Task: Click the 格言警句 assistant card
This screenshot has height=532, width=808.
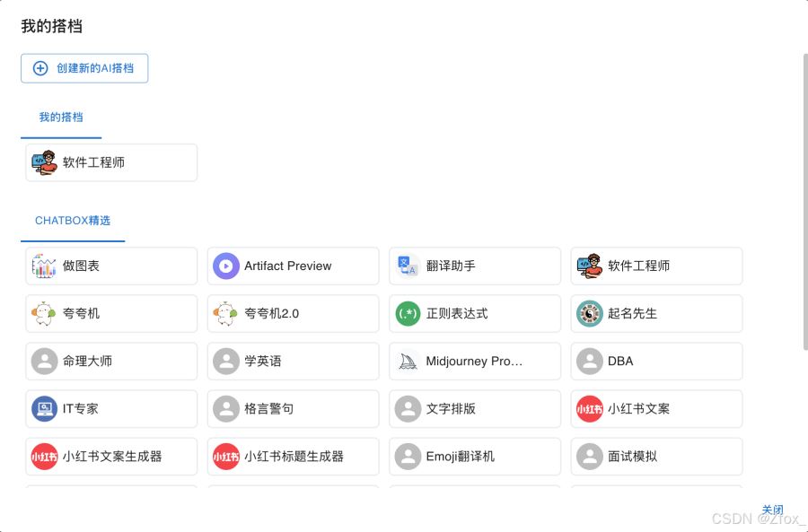Action: [293, 408]
